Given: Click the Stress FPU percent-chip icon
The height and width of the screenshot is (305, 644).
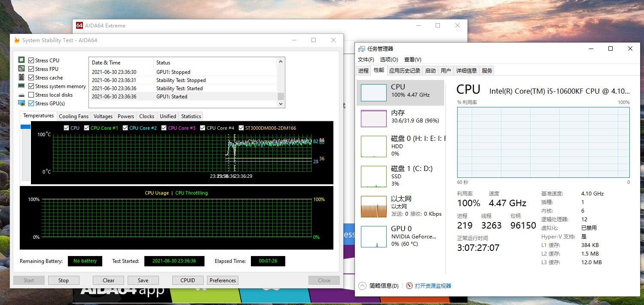Looking at the screenshot, I should pos(21,69).
